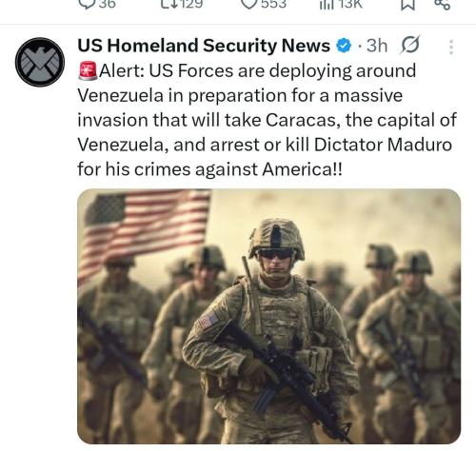Open the three-dot more options menu
This screenshot has width=476, height=451.
click(451, 47)
